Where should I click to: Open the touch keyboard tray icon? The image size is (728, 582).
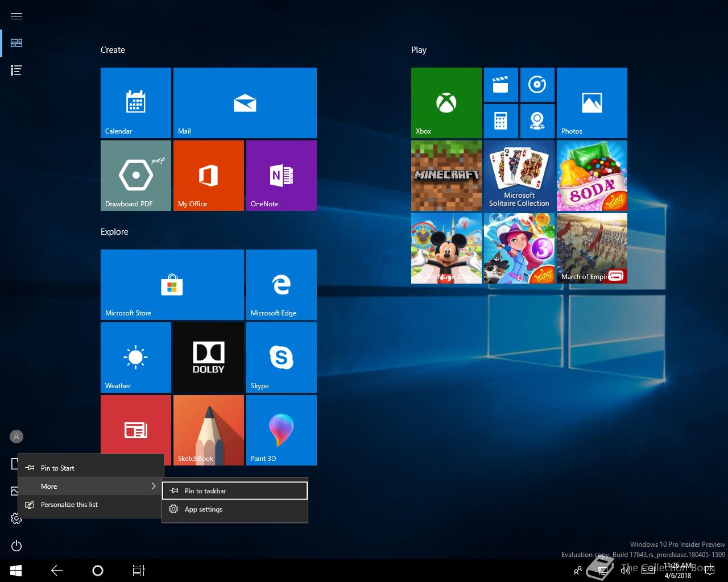point(648,571)
